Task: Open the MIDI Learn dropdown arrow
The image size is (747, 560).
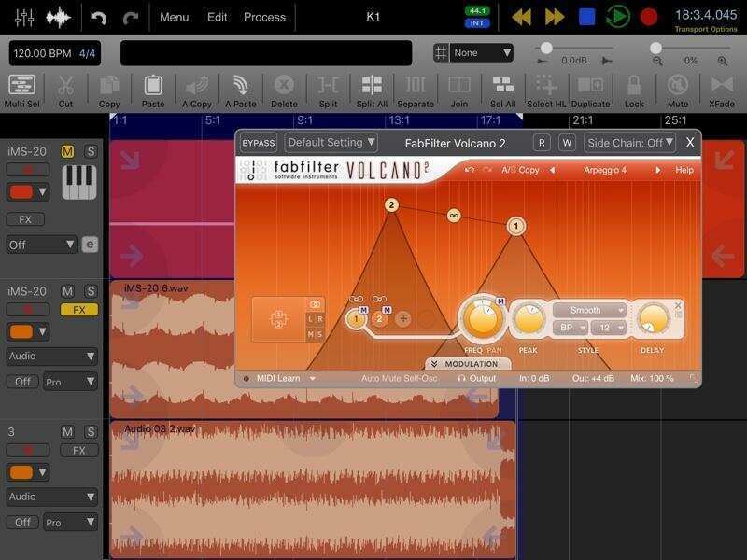Action: click(x=313, y=379)
